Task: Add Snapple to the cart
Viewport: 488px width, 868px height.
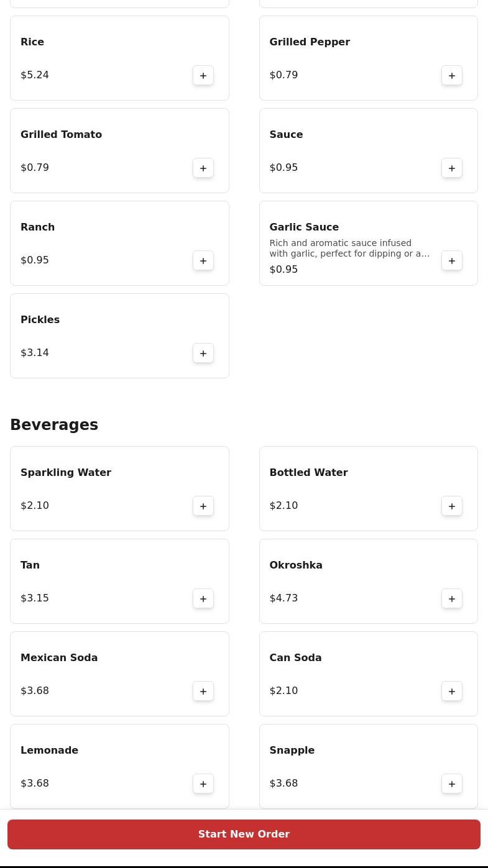Action: tap(452, 783)
